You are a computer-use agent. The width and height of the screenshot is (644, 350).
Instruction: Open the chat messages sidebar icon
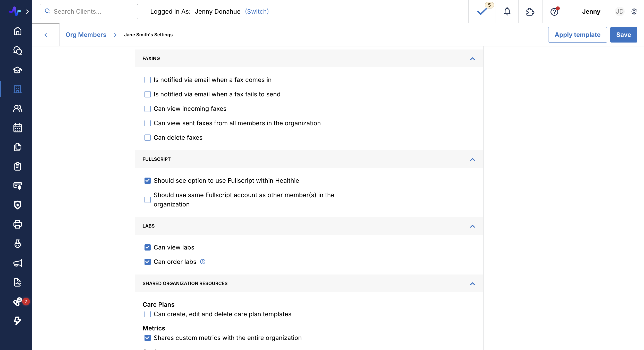(x=18, y=51)
